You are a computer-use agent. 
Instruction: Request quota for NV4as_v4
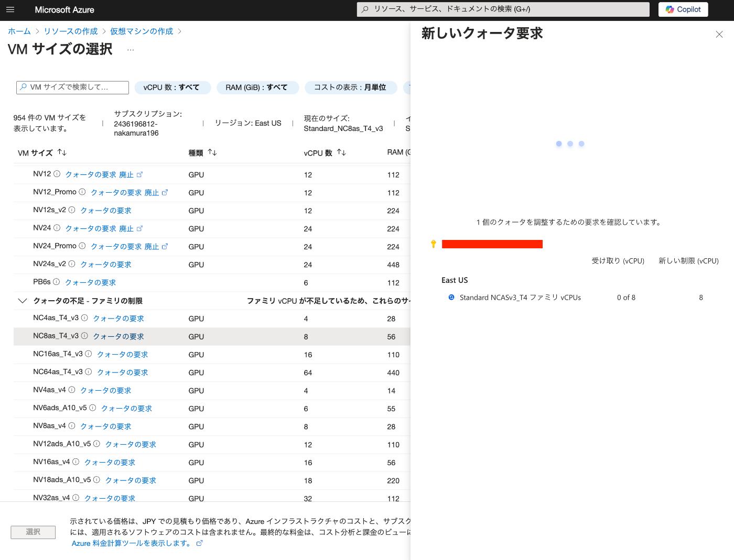106,390
